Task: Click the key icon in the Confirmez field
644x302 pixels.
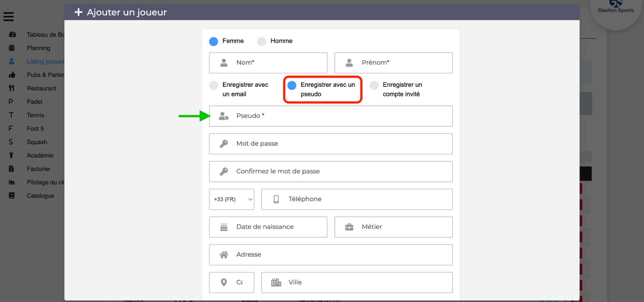Action: tap(224, 171)
